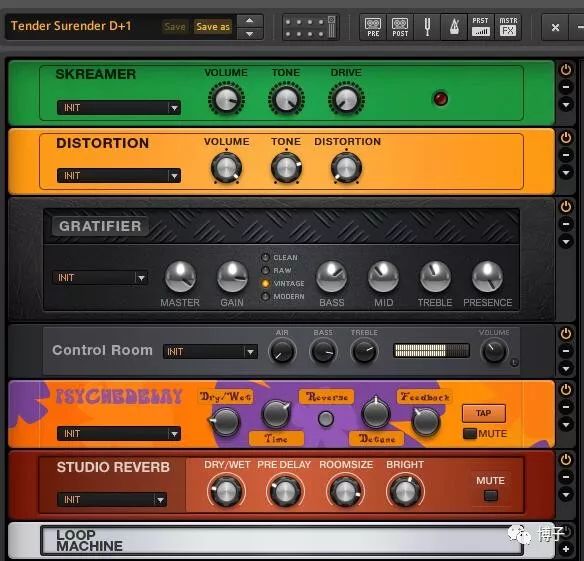The height and width of the screenshot is (561, 584).
Task: Click the Psychedelay Feedback knob
Action: 425,421
